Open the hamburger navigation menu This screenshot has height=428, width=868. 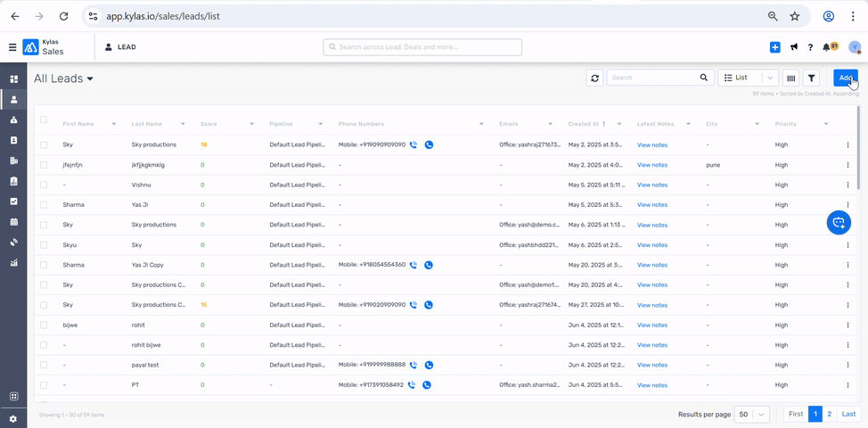12,47
